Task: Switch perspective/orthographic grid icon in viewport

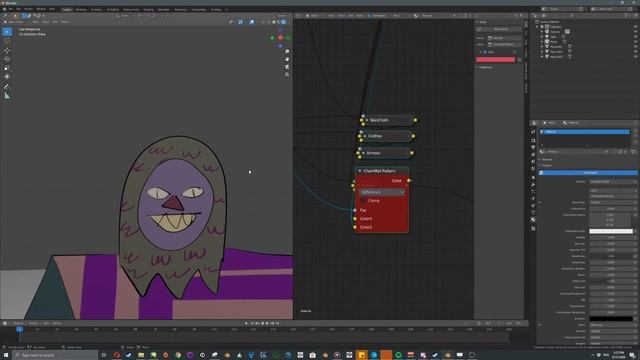Action: (x=287, y=75)
